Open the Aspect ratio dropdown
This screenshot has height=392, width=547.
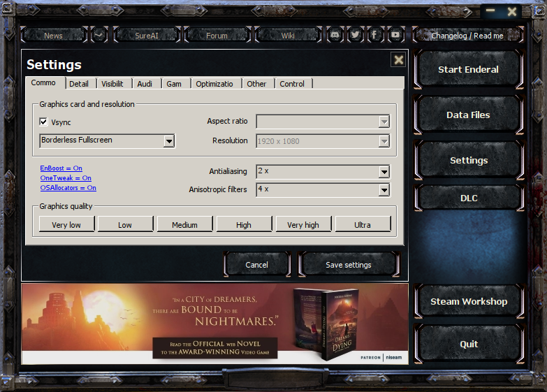323,122
